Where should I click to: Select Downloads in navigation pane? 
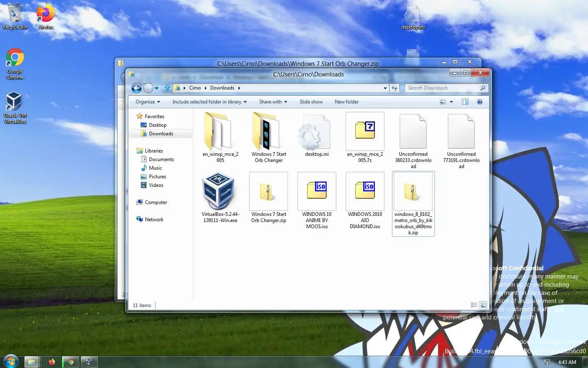[160, 134]
